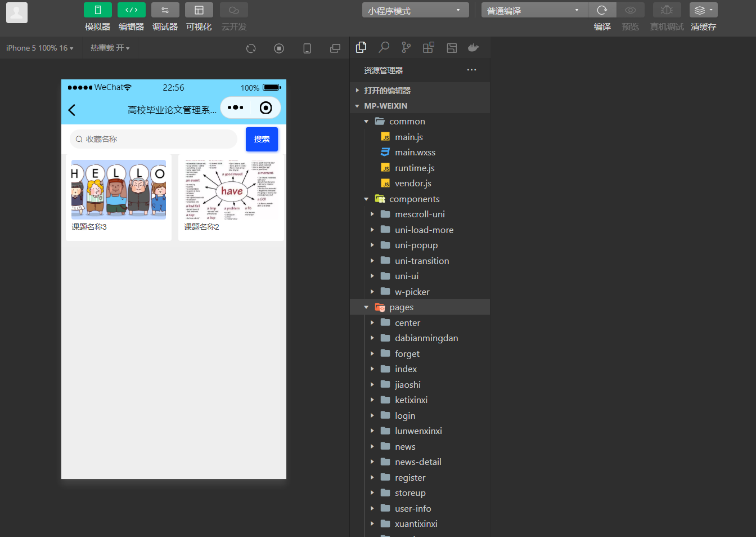Open the normal compile mode dropdown
This screenshot has height=537, width=756.
(534, 10)
